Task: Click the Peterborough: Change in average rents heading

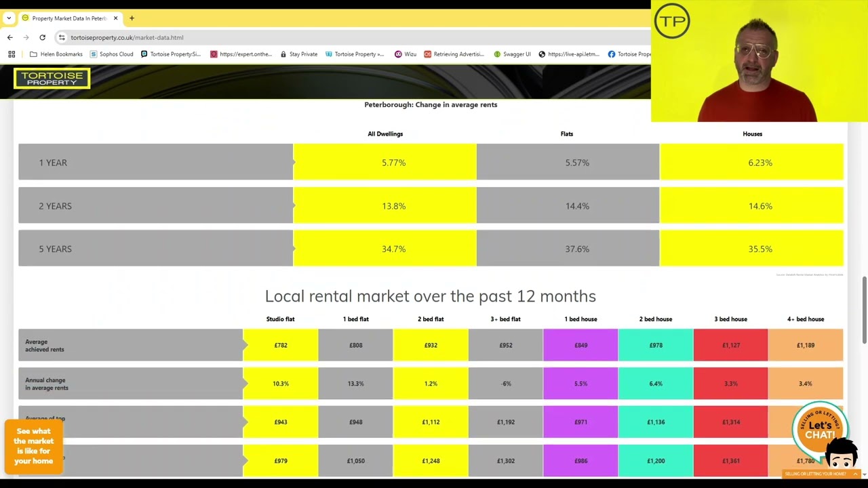Action: click(x=431, y=104)
